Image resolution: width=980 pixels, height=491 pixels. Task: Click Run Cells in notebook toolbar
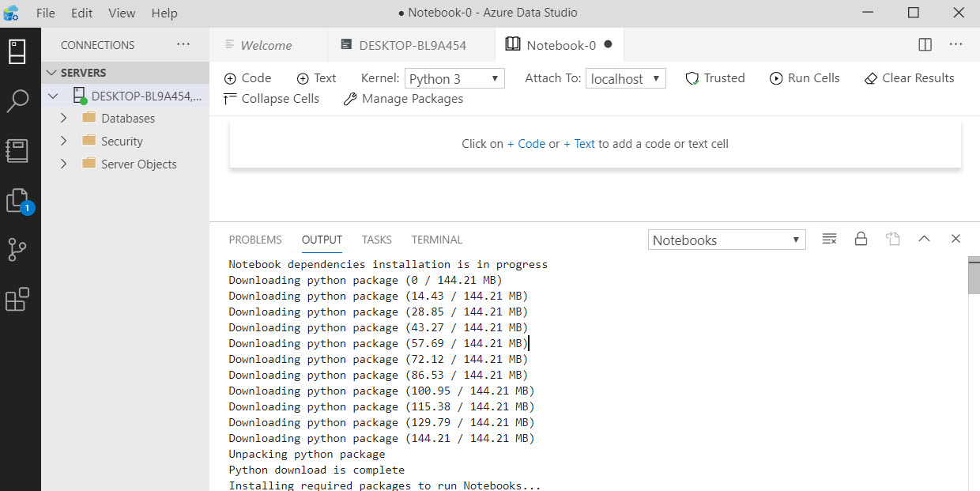coord(804,78)
